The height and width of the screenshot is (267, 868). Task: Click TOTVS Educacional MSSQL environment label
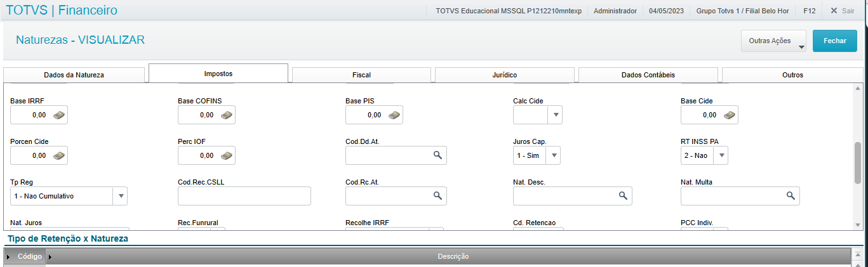point(509,11)
